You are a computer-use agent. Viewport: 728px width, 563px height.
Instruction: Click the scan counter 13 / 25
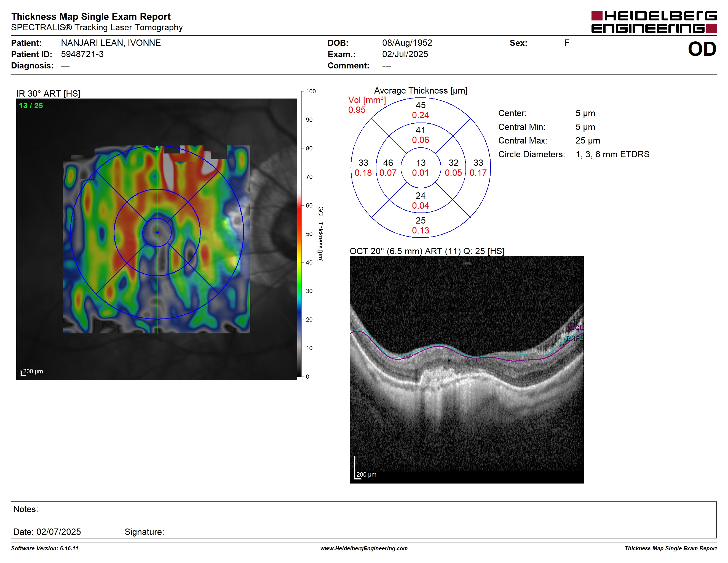[x=31, y=105]
